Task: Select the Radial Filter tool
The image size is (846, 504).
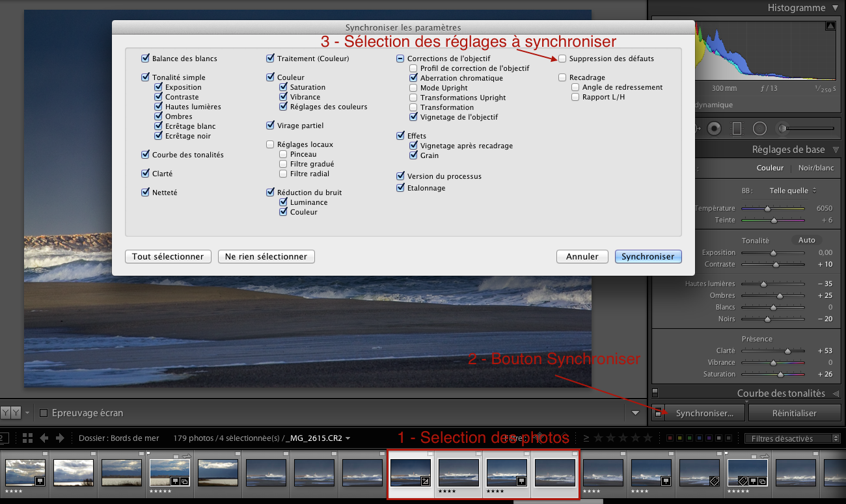Action: [x=760, y=128]
